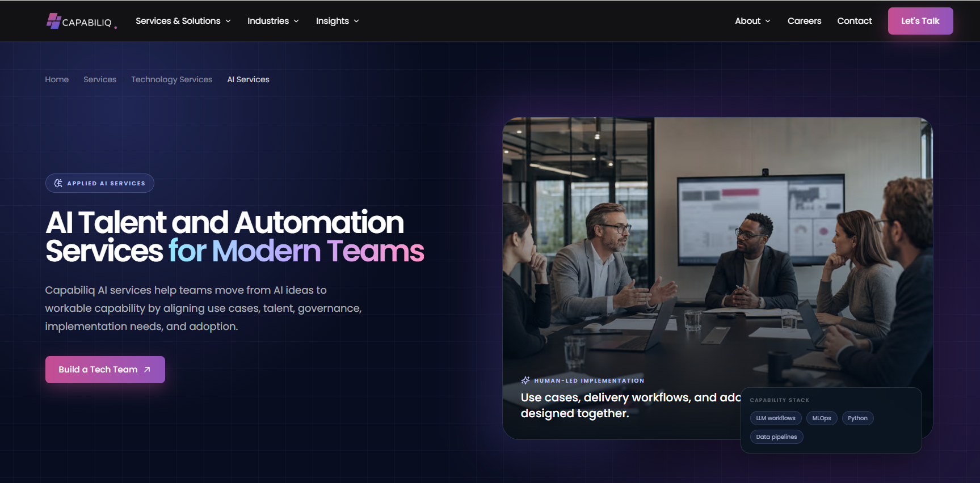Click the Human-Led Implementation label

(x=589, y=381)
